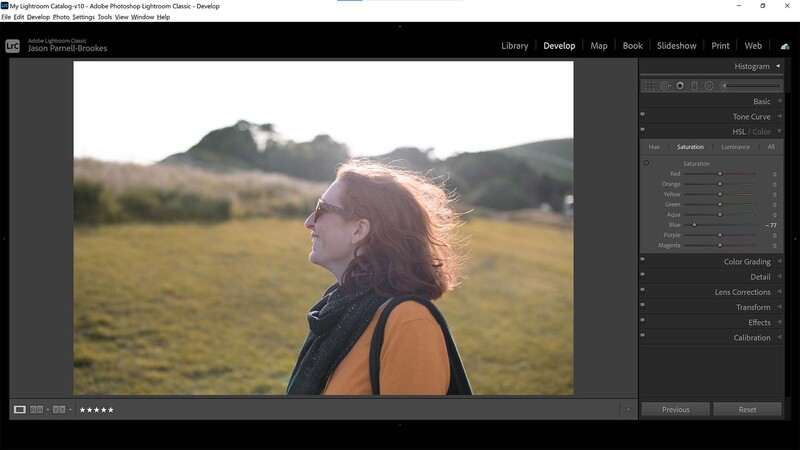Click the Blue saturation slider handle
The image size is (800, 450).
click(694, 225)
